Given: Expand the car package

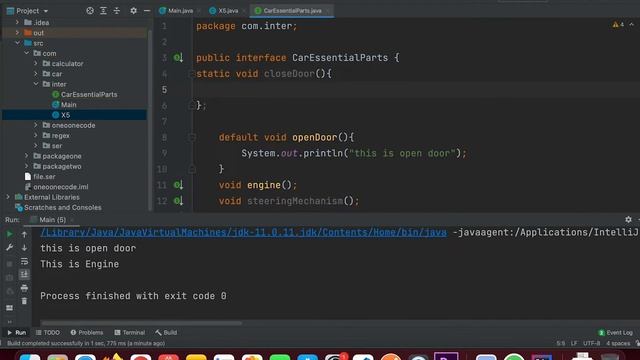Looking at the screenshot, I should 36,74.
